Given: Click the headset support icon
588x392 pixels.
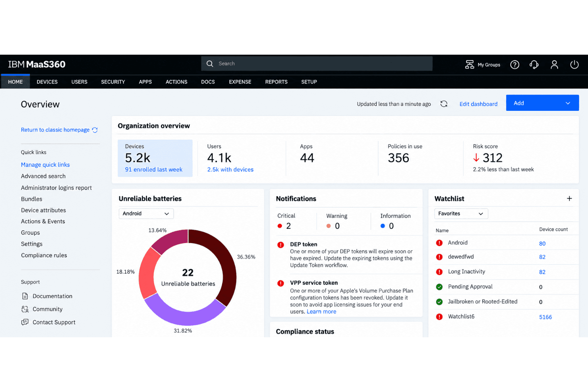Looking at the screenshot, I should pyautogui.click(x=534, y=64).
